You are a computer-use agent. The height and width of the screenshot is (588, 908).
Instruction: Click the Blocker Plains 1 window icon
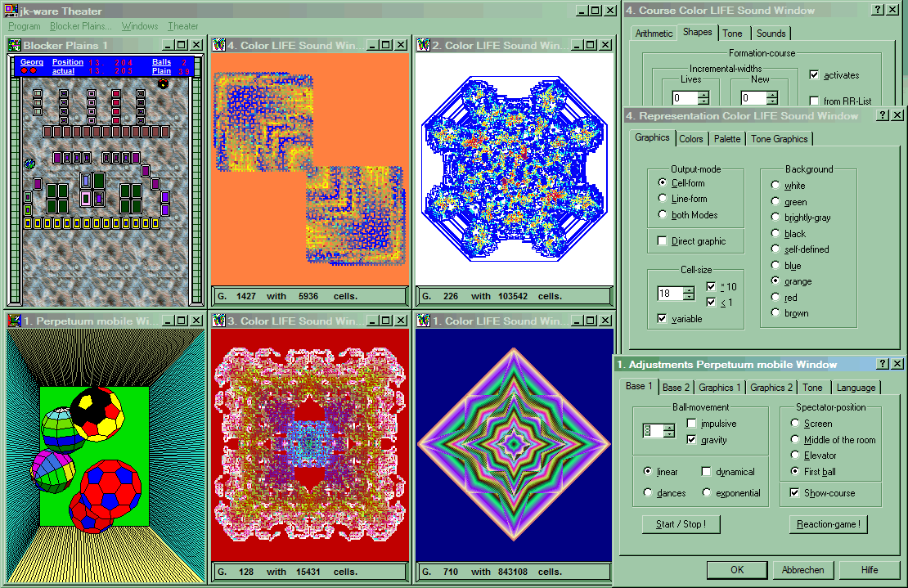(x=14, y=46)
